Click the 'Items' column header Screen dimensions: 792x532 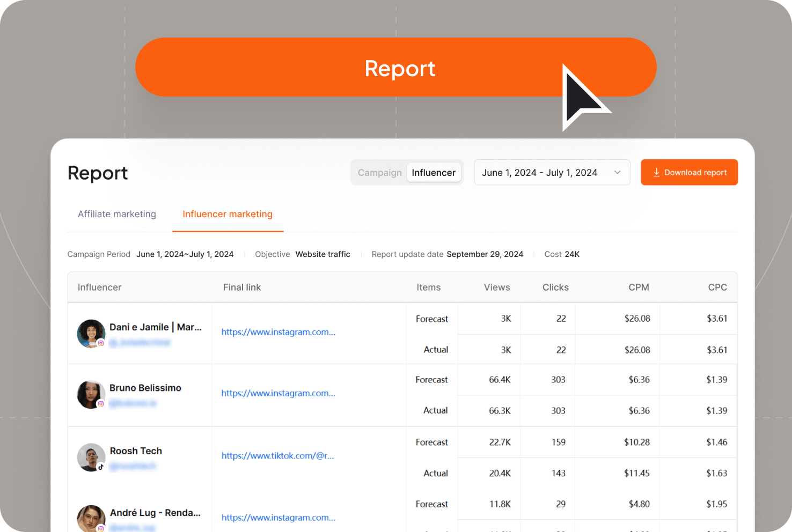[x=429, y=287]
